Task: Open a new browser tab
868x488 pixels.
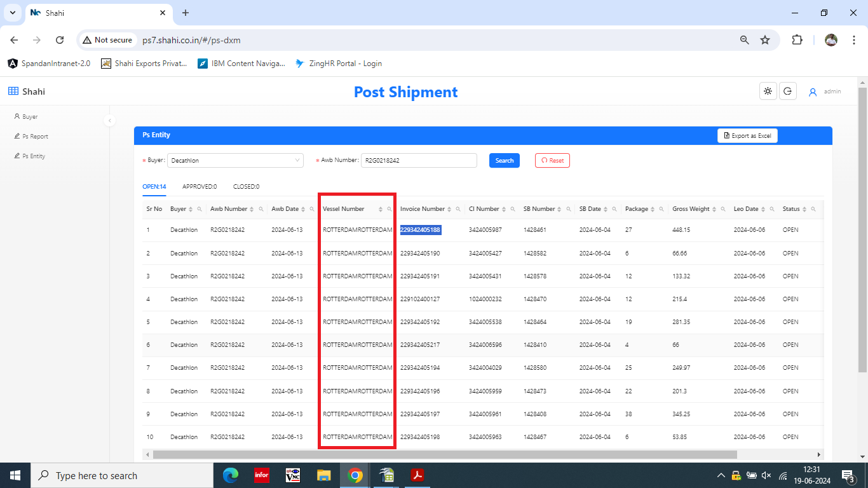Action: (x=186, y=13)
